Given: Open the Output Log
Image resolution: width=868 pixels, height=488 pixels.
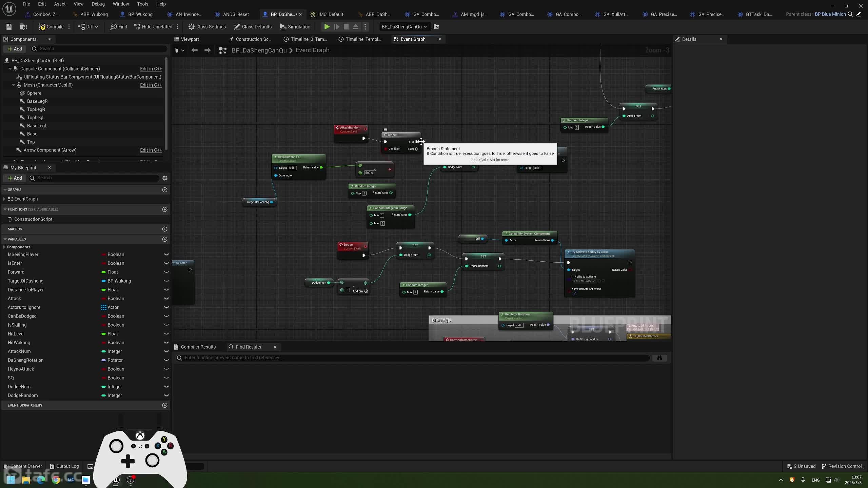Looking at the screenshot, I should (64, 466).
